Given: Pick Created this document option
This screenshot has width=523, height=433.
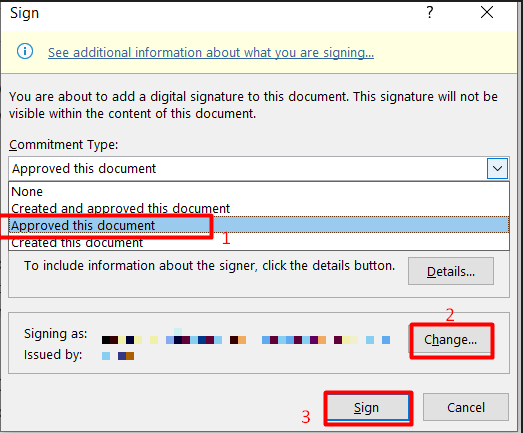Looking at the screenshot, I should click(259, 242).
